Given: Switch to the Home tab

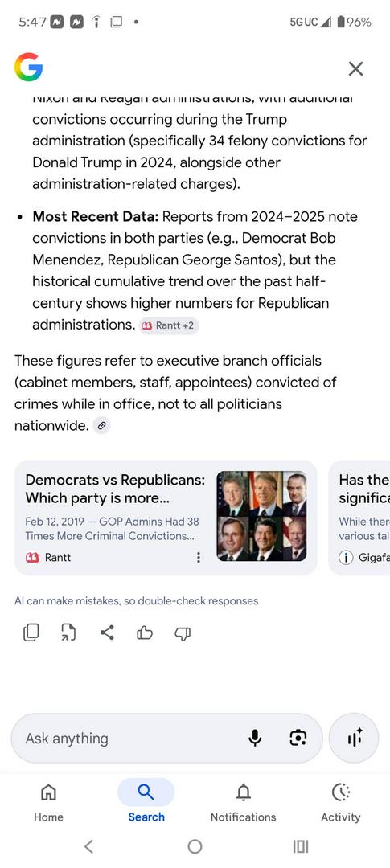Looking at the screenshot, I should [49, 802].
